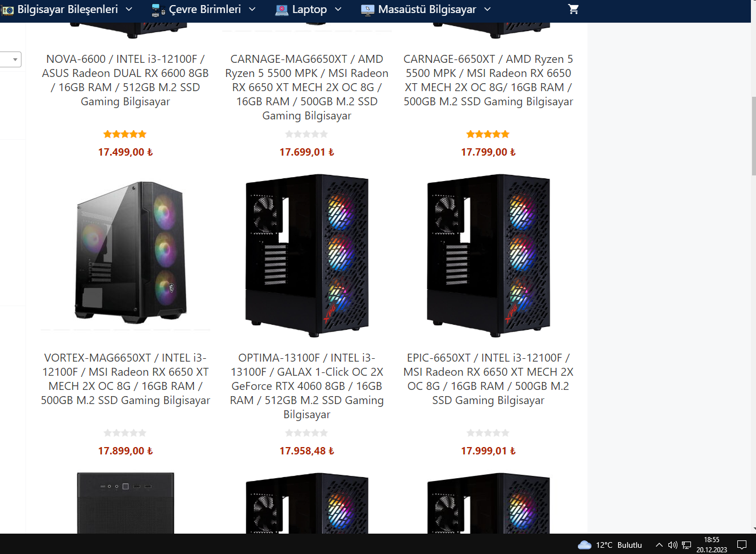This screenshot has width=756, height=554.
Task: Click the Bilgisayar Bileşenleri category icon
Action: (8, 10)
